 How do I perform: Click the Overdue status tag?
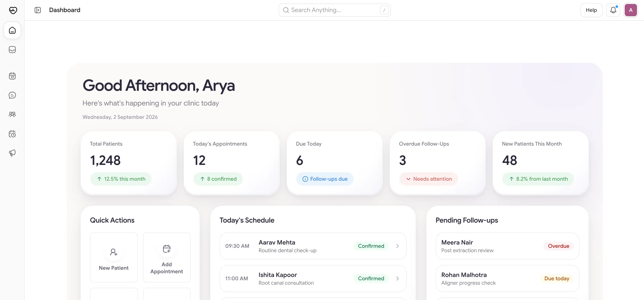558,246
